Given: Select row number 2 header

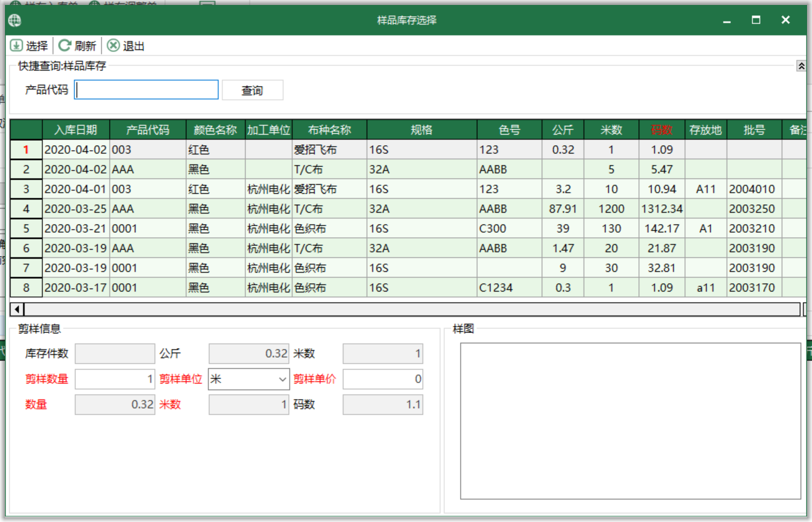Looking at the screenshot, I should 26,169.
